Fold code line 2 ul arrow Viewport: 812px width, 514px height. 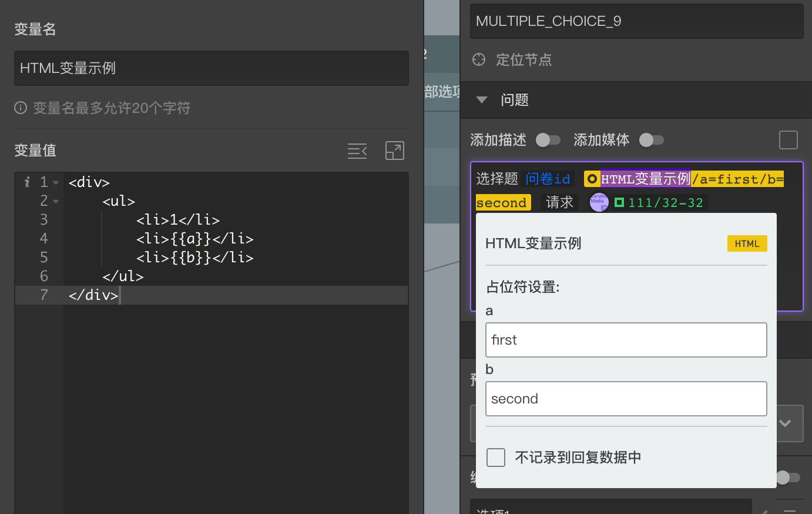pyautogui.click(x=56, y=202)
